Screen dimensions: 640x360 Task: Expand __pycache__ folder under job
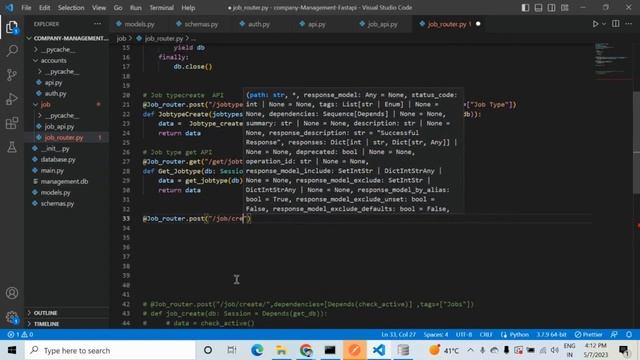pos(62,116)
